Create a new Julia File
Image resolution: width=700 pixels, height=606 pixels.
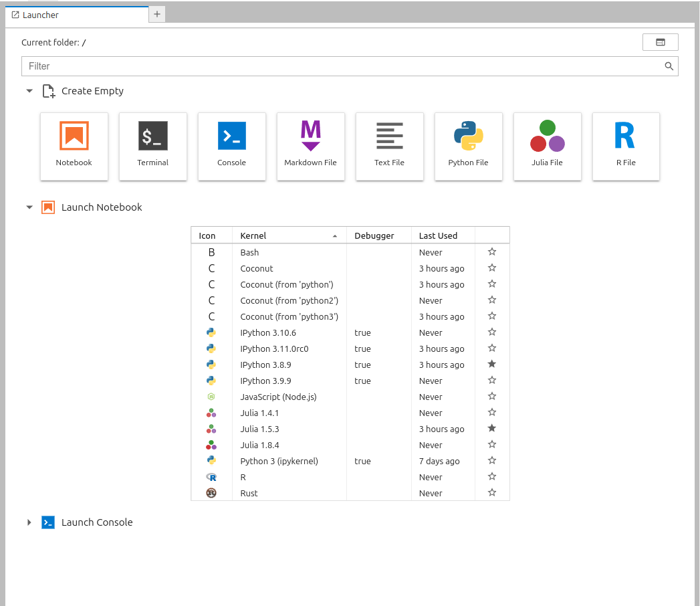(548, 146)
